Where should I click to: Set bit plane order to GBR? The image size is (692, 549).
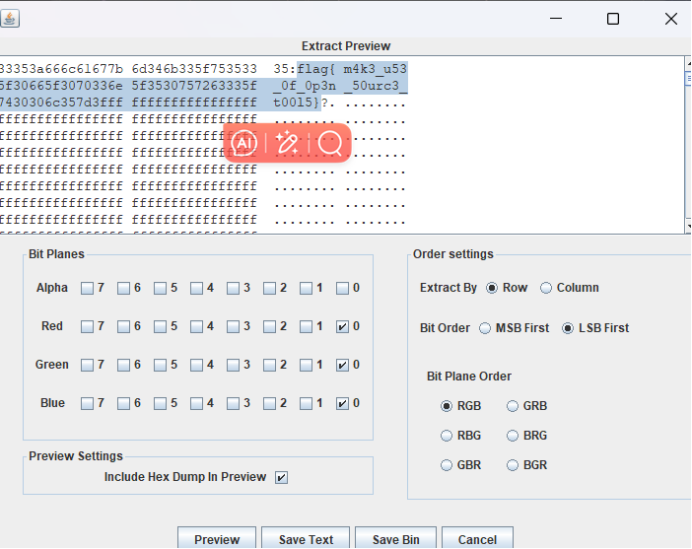click(446, 465)
